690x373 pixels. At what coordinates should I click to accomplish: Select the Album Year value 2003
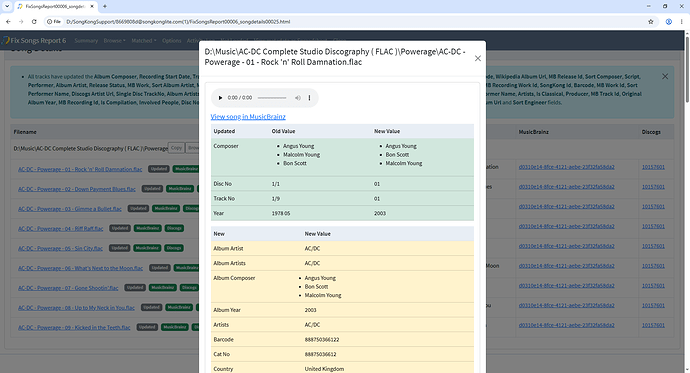pyautogui.click(x=310, y=310)
